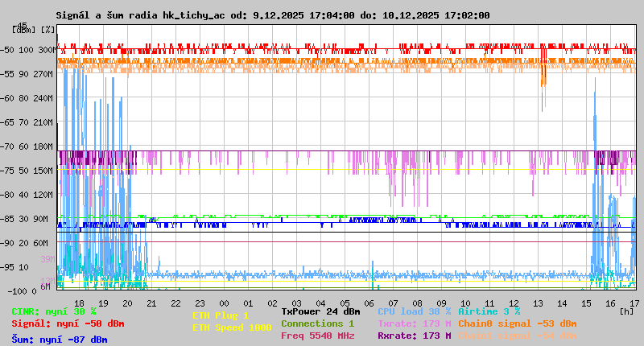The height and width of the screenshot is (346, 644).
Task: Select the Txrate legend label
Action: click(414, 323)
